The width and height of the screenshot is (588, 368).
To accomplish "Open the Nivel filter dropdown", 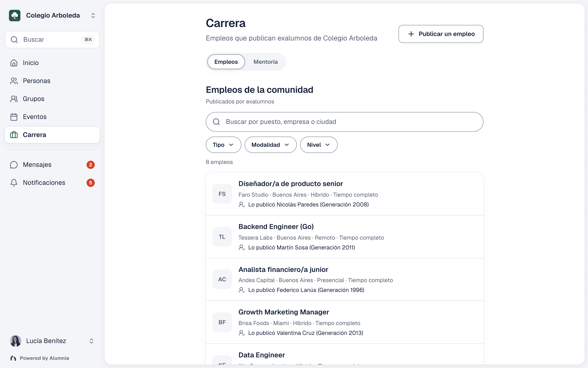I will pyautogui.click(x=318, y=145).
